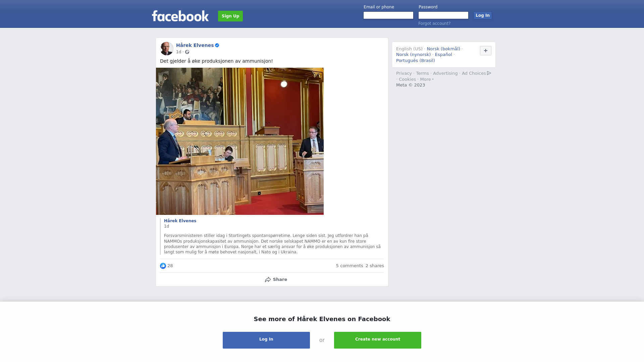
Task: Click the Ad Choices triangle icon
Action: (489, 73)
